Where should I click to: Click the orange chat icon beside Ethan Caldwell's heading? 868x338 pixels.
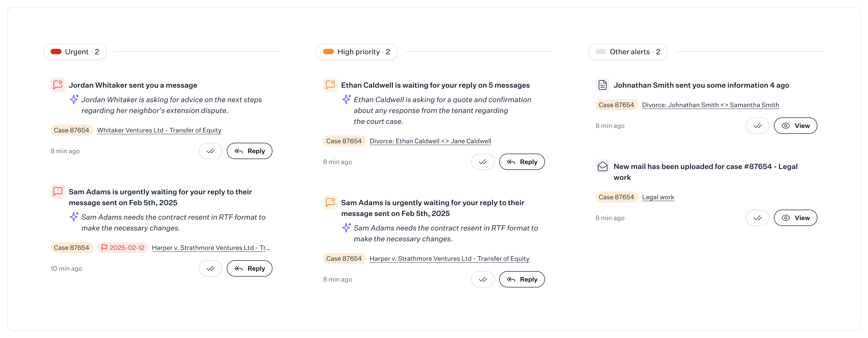(x=330, y=85)
